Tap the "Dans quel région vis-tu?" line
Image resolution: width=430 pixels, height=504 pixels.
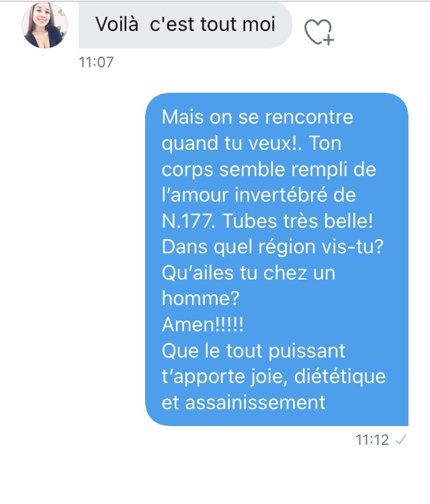(x=272, y=246)
